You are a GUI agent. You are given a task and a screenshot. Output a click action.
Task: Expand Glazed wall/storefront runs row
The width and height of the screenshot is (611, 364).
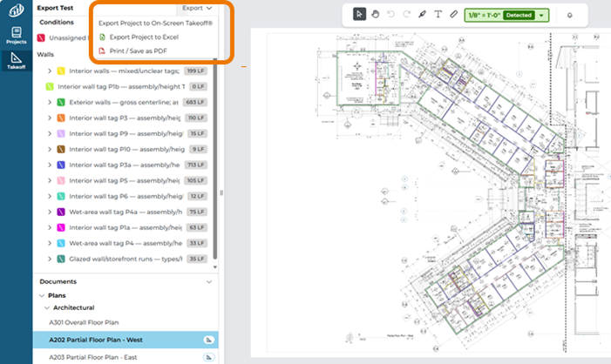50,259
